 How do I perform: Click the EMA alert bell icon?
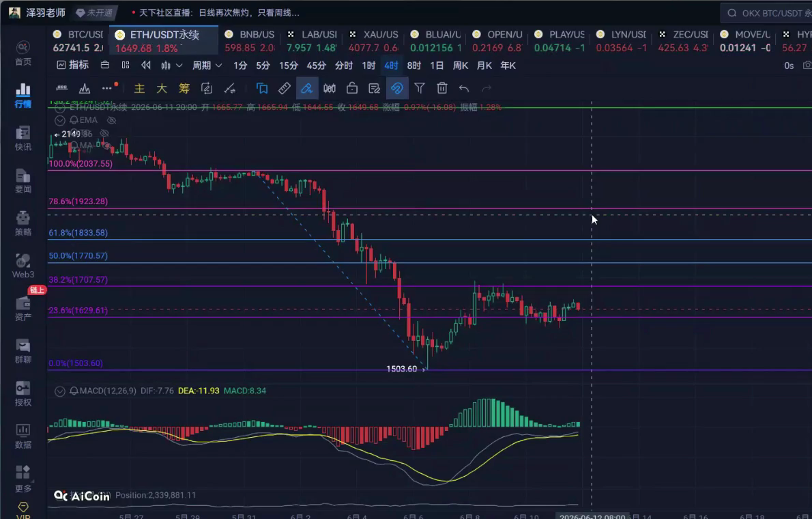pyautogui.click(x=74, y=120)
